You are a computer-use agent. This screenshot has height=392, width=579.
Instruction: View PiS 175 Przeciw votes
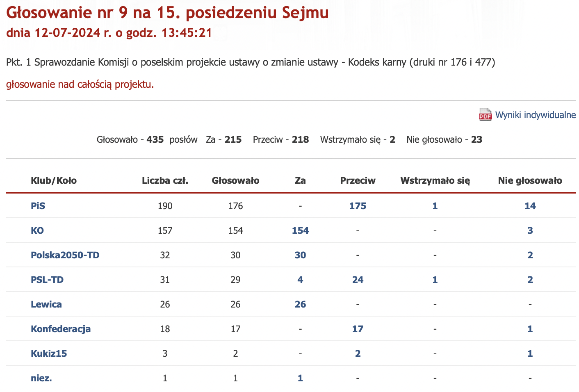[x=358, y=206]
